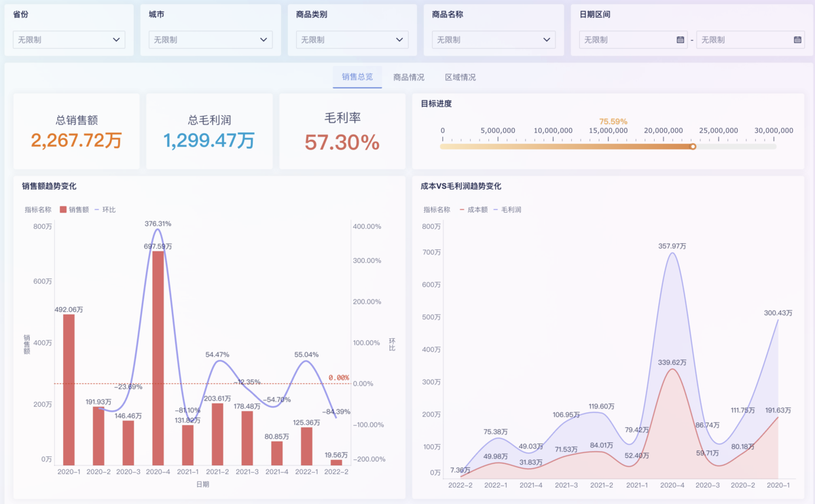
Task: Expand the 商品类别 selection list
Action: tap(351, 40)
